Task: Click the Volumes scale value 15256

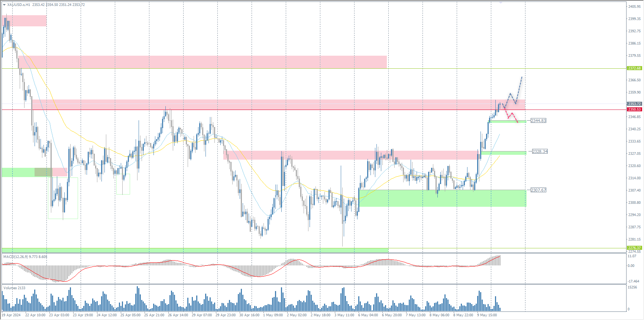Action: pyautogui.click(x=632, y=287)
